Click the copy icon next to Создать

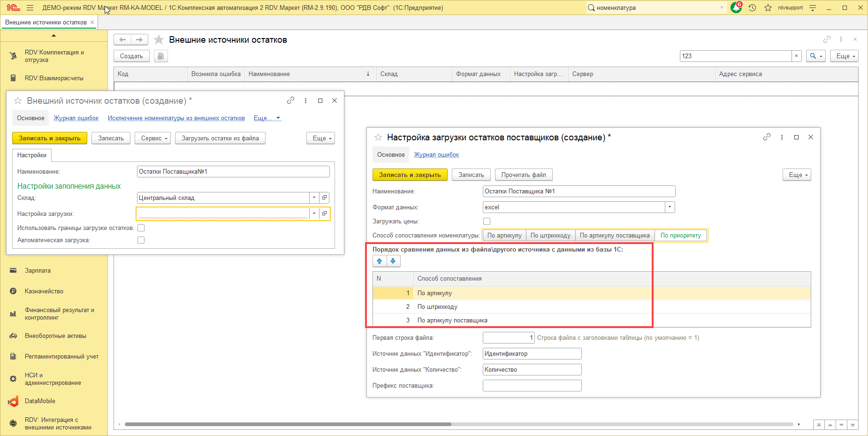click(161, 56)
